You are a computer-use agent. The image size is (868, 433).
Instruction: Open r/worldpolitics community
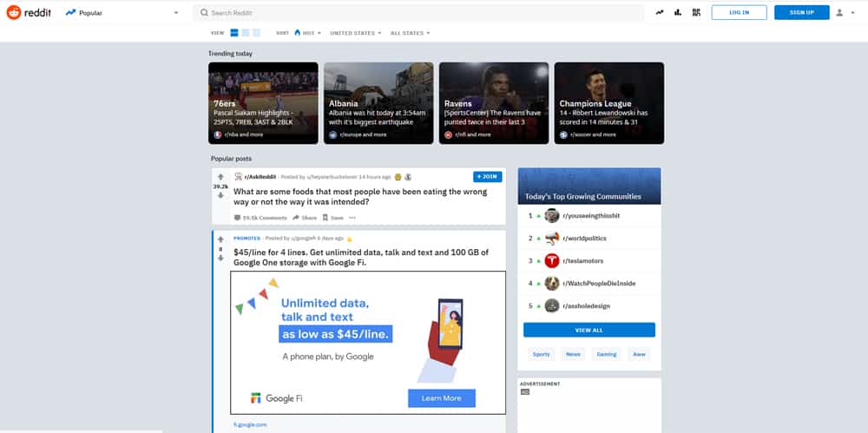click(584, 238)
